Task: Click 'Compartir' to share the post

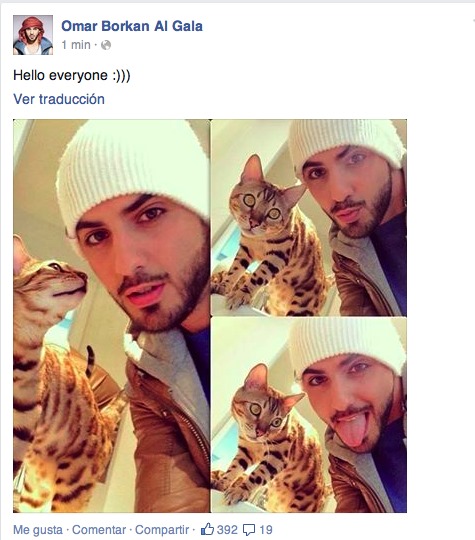Action: click(x=162, y=530)
